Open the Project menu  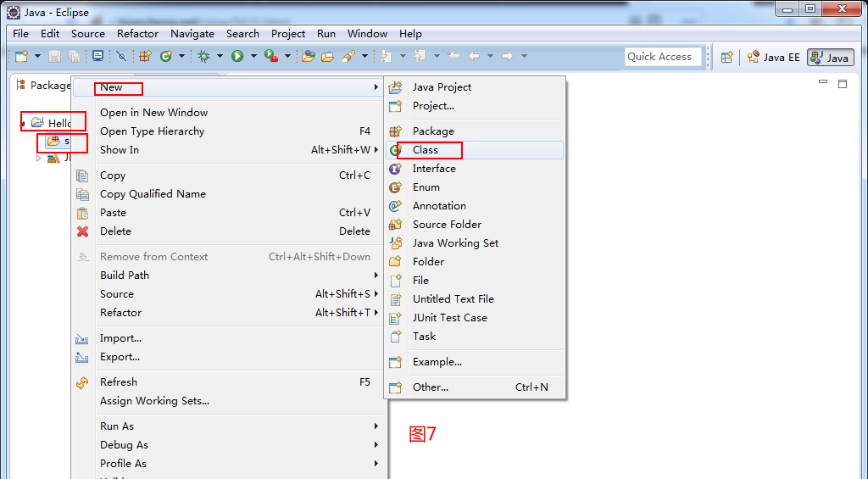[x=288, y=34]
